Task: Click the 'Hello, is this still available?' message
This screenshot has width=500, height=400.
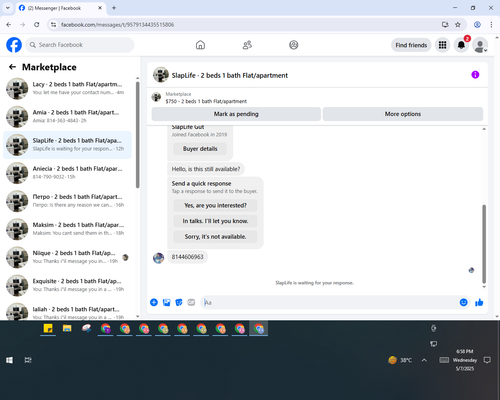Action: point(206,169)
